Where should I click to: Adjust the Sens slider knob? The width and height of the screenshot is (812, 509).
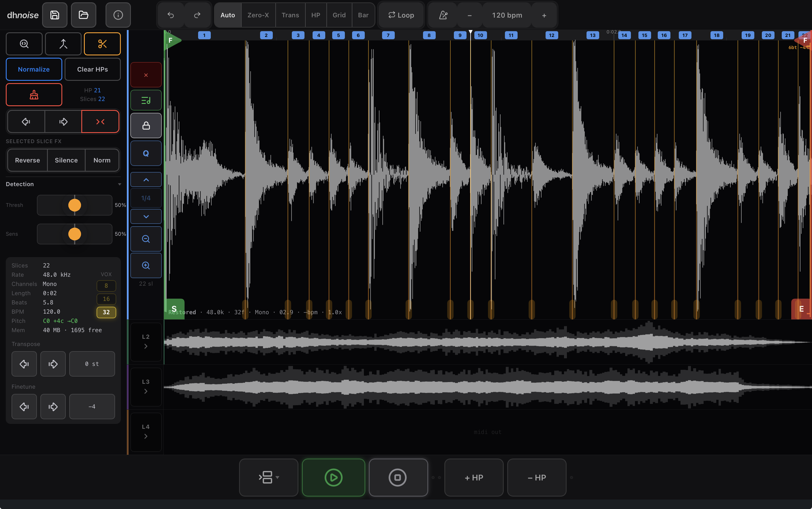(x=75, y=234)
